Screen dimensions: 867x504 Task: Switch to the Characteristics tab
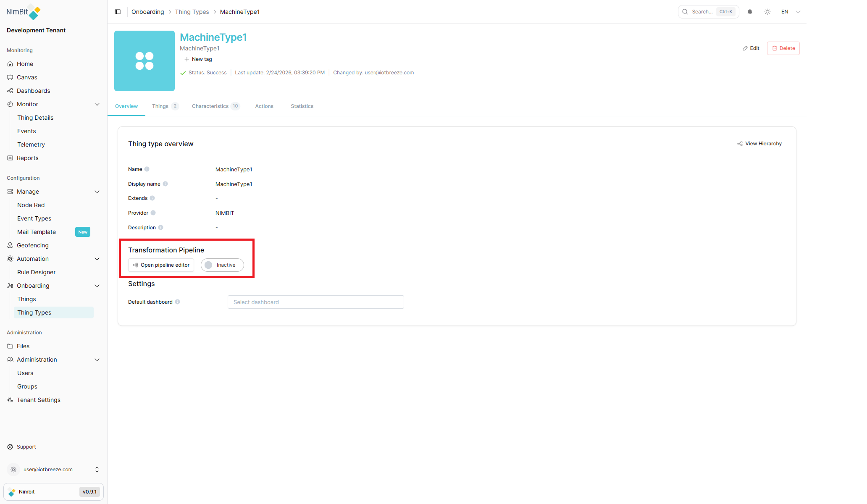click(211, 106)
